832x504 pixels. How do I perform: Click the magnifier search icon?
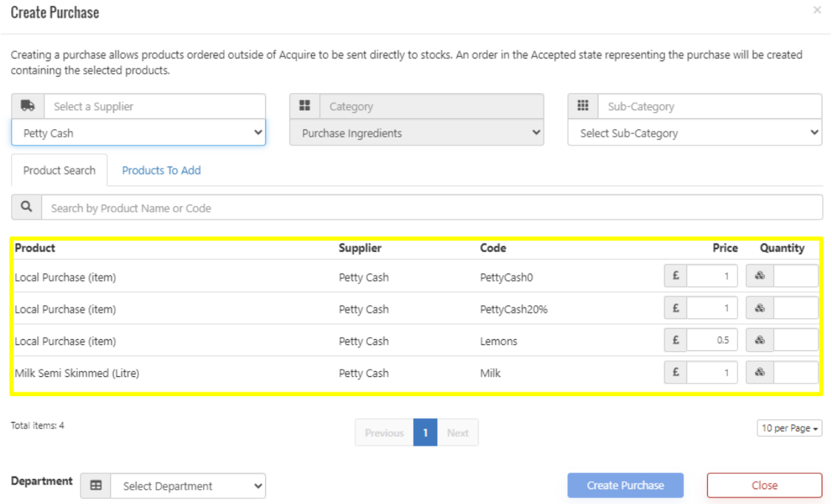pyautogui.click(x=27, y=208)
